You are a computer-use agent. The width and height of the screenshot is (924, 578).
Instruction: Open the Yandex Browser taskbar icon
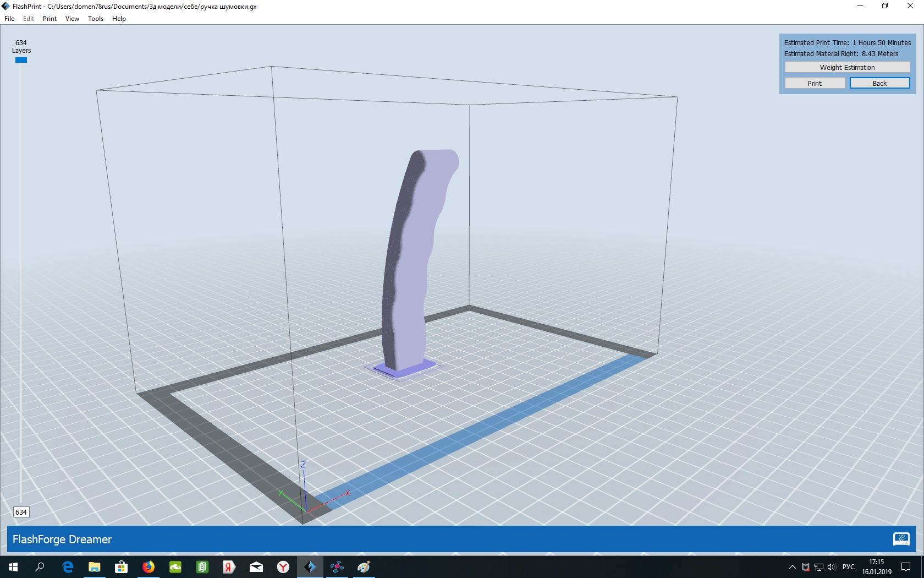(x=283, y=566)
